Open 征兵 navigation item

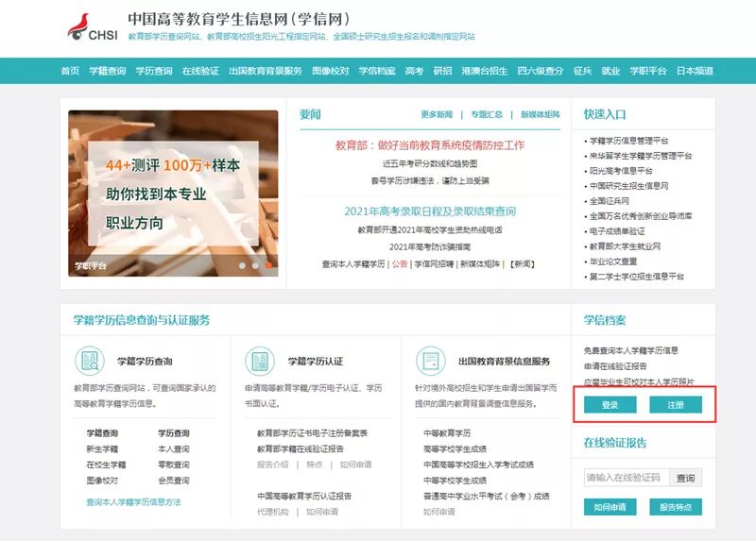(x=582, y=71)
